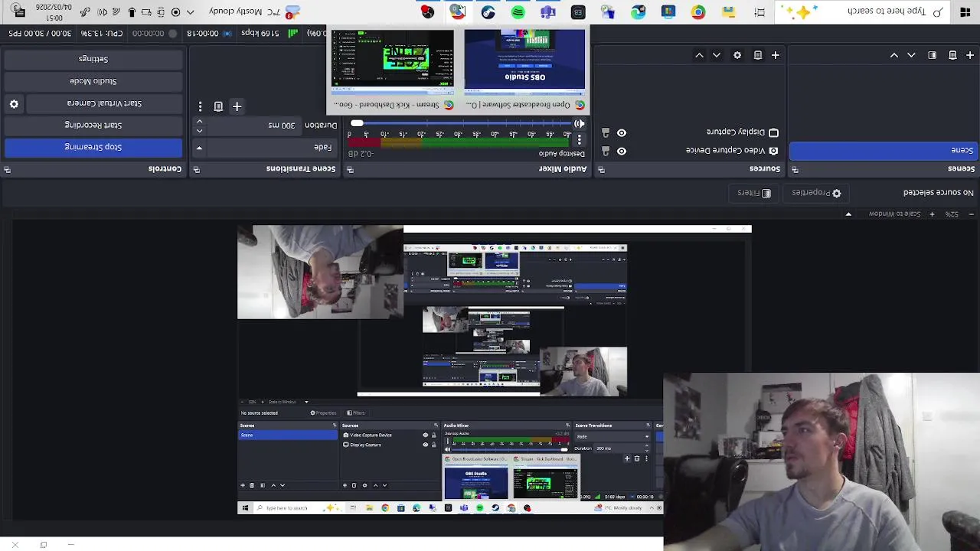Image resolution: width=980 pixels, height=551 pixels.
Task: Open virtual camera gear settings in Controls
Action: (x=14, y=103)
